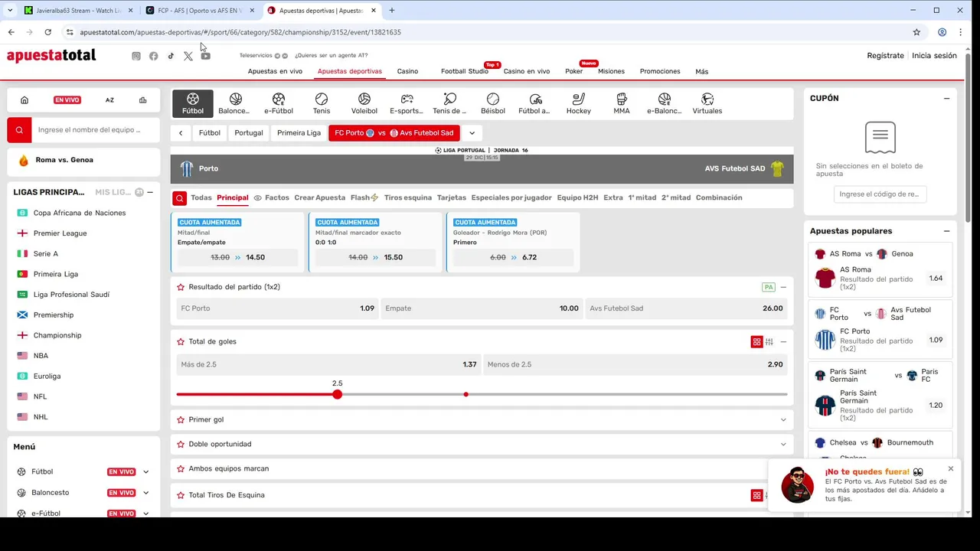The width and height of the screenshot is (980, 551).
Task: Click the coupon code input field
Action: tap(880, 194)
